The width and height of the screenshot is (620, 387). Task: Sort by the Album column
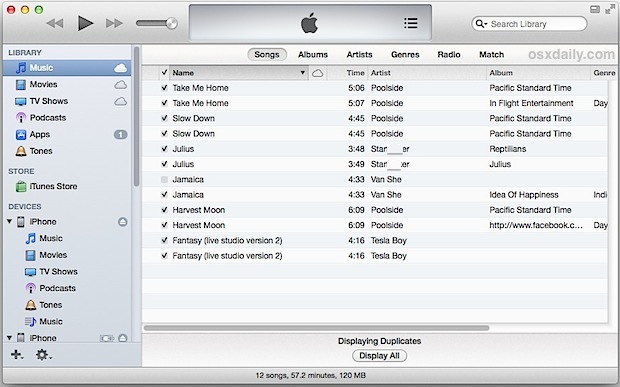point(538,73)
